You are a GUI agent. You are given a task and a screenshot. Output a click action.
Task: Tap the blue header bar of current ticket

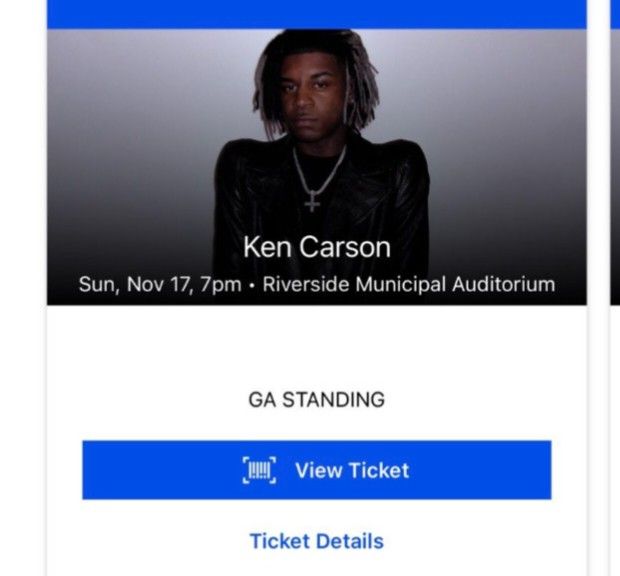(316, 12)
